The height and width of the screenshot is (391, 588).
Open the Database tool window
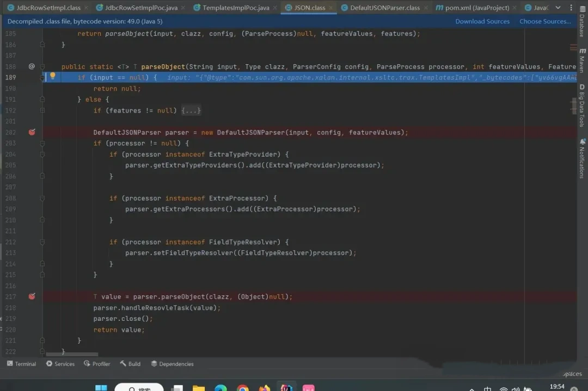click(x=582, y=22)
